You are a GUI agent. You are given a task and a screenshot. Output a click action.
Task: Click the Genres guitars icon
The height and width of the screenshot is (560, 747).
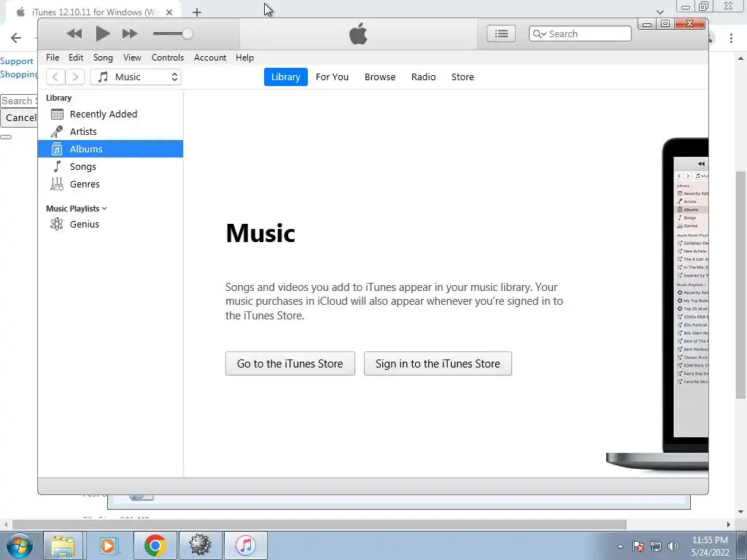[57, 184]
